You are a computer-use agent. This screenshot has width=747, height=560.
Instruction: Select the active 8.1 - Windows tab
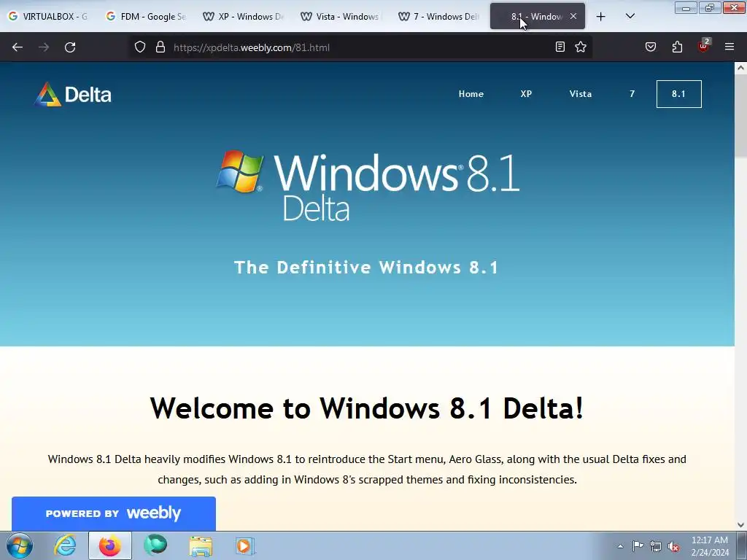coord(536,16)
